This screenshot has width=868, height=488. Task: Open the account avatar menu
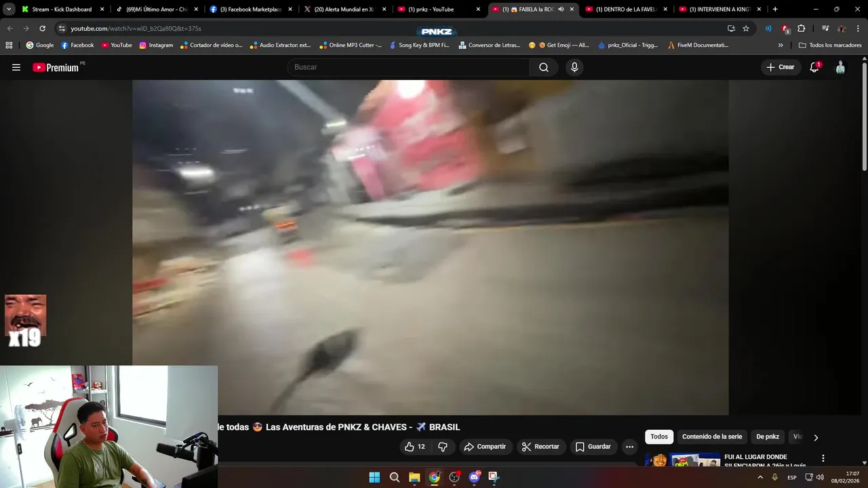pos(840,67)
